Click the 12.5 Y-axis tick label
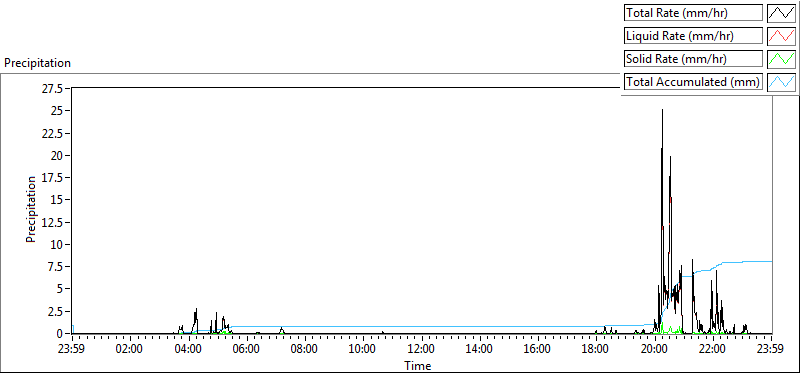Image resolution: width=800 pixels, height=373 pixels. point(53,222)
